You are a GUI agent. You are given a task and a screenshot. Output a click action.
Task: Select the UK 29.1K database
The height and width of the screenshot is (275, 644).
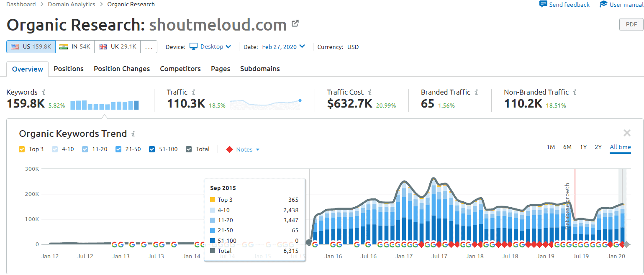(118, 46)
